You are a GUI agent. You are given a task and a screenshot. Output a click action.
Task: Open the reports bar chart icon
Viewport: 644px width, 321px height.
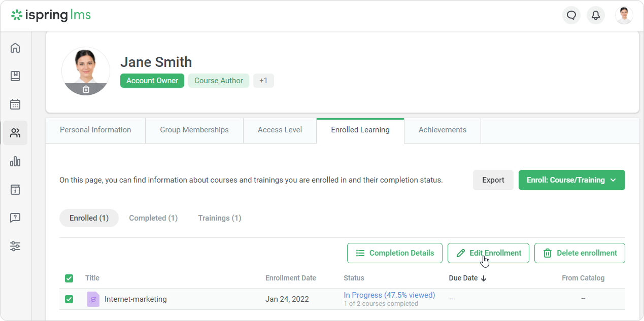coord(15,161)
